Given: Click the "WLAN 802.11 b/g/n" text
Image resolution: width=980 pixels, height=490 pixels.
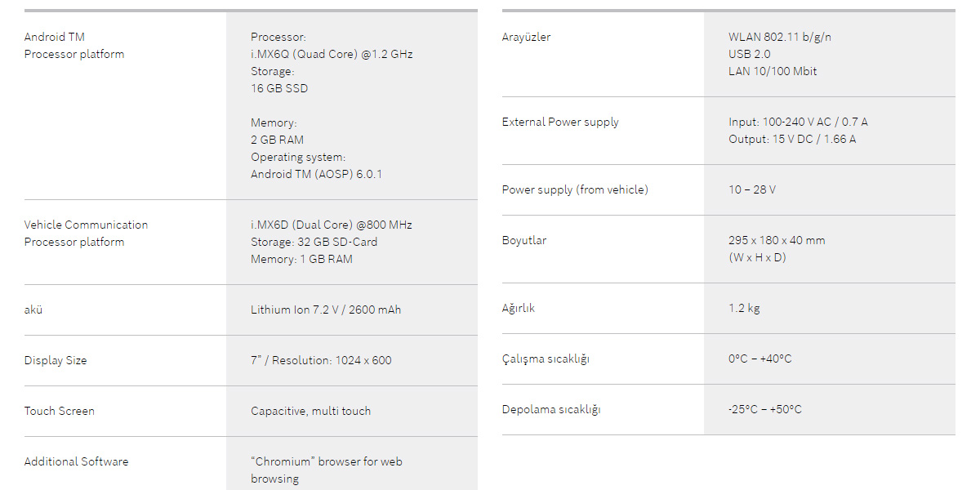Looking at the screenshot, I should (780, 37).
